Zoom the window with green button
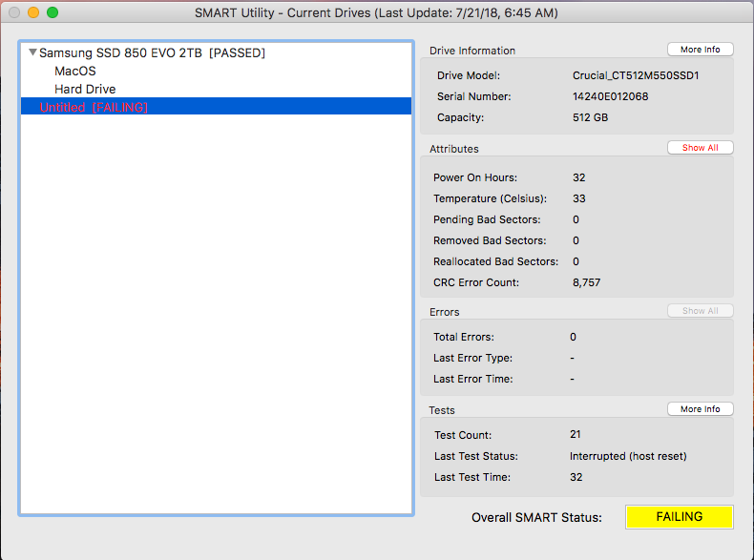Image resolution: width=754 pixels, height=560 pixels. coord(52,12)
